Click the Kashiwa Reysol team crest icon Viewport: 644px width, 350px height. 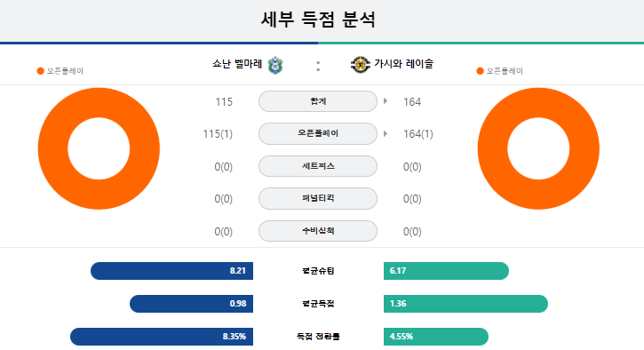[x=361, y=65]
